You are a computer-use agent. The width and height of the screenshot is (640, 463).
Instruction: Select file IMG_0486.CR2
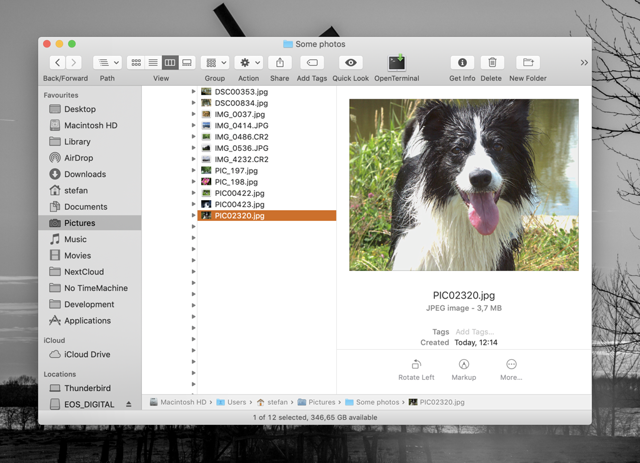267,137
